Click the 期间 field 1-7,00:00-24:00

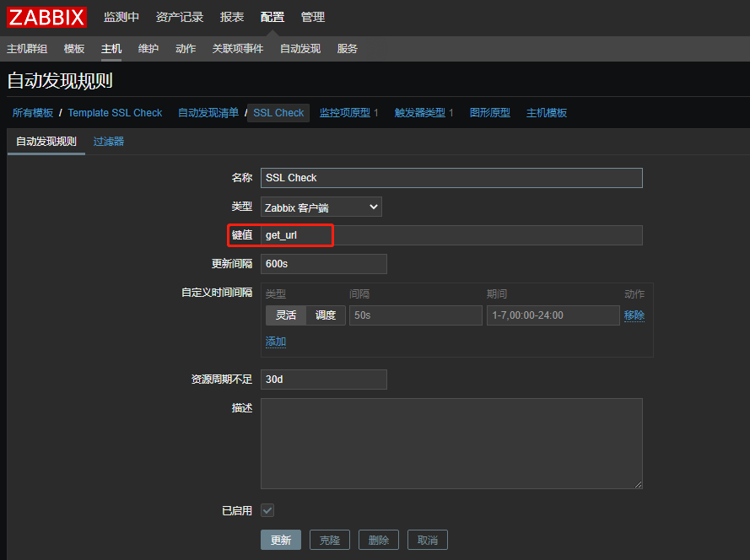pyautogui.click(x=553, y=315)
